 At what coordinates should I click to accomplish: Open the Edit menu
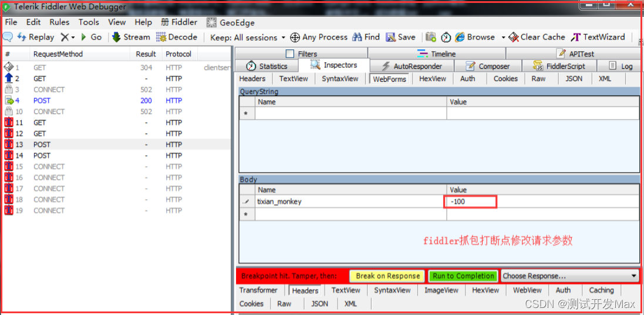(x=33, y=22)
